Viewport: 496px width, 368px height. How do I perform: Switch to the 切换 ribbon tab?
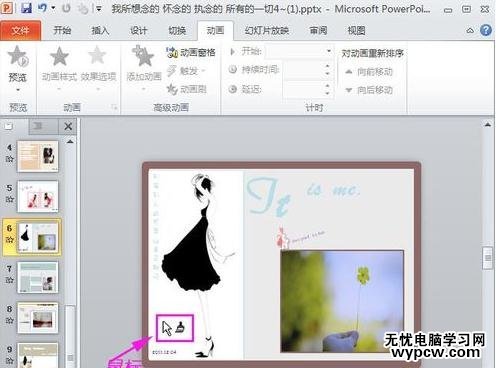(x=177, y=30)
